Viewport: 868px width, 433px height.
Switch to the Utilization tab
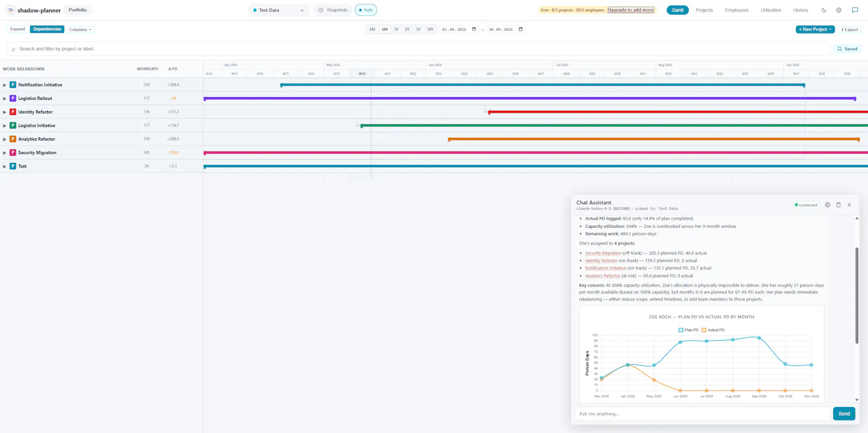pyautogui.click(x=771, y=10)
